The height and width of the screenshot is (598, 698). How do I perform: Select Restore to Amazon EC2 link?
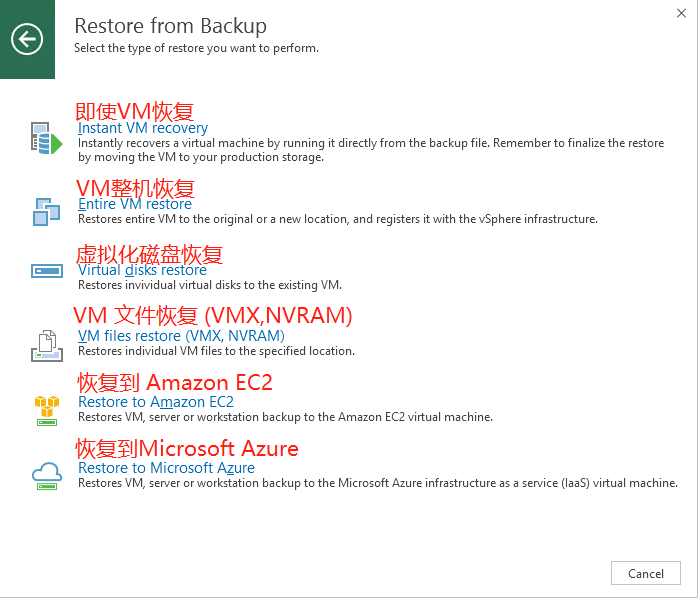[156, 402]
